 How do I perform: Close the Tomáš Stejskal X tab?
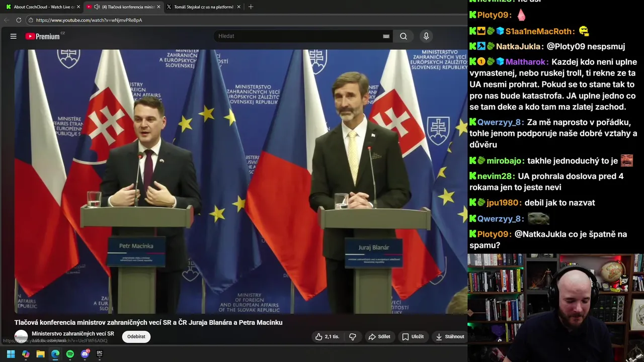point(239,7)
